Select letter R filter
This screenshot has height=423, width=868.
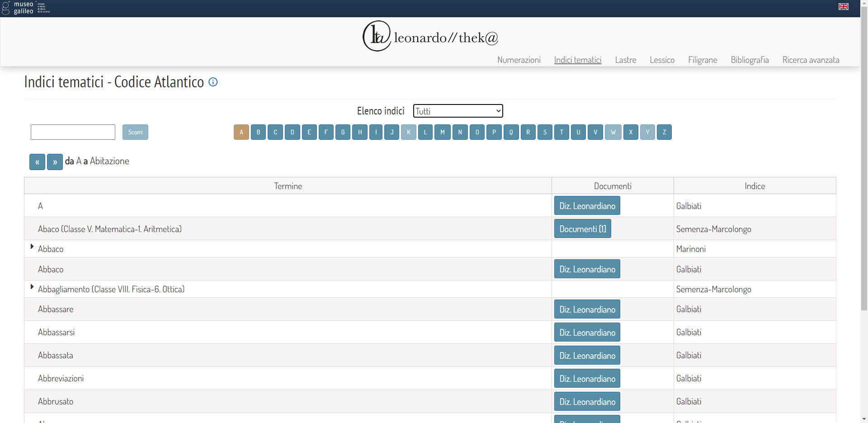[x=528, y=132]
